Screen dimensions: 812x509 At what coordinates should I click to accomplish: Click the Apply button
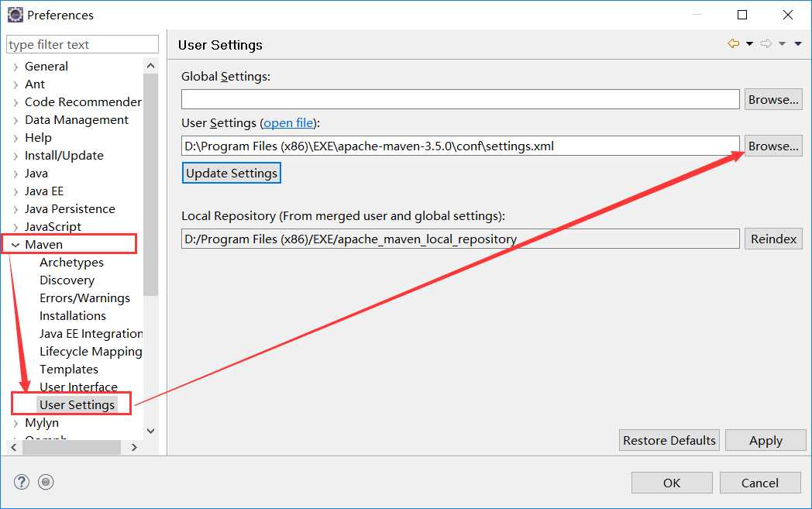(x=766, y=440)
